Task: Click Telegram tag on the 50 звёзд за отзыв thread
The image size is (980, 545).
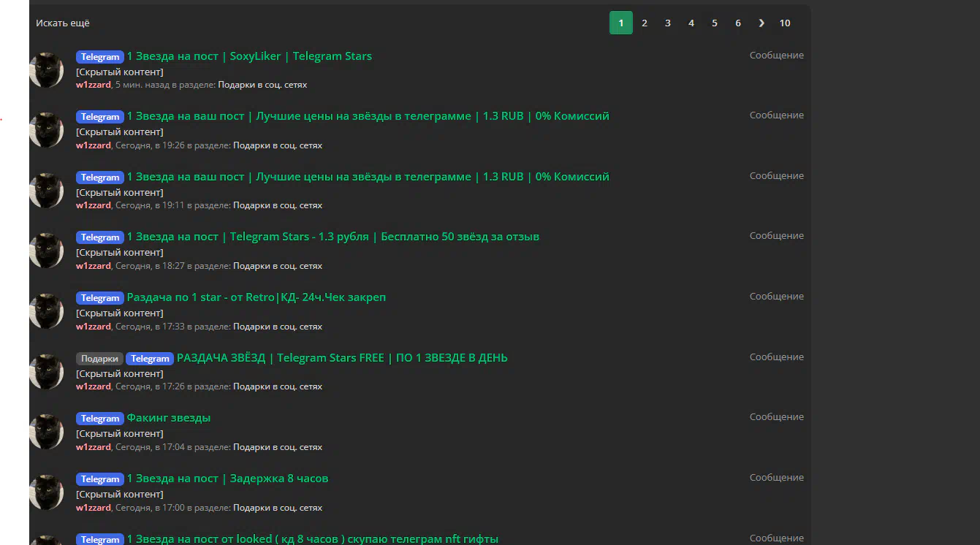Action: point(100,237)
